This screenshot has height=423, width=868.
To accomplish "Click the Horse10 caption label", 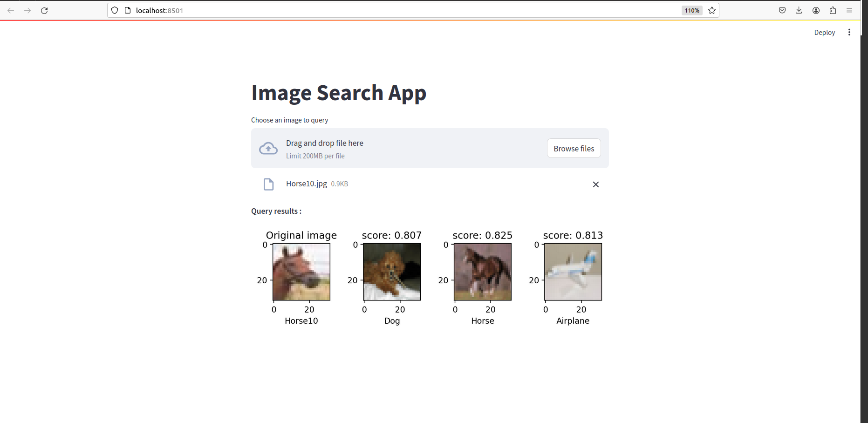I will coord(301,321).
